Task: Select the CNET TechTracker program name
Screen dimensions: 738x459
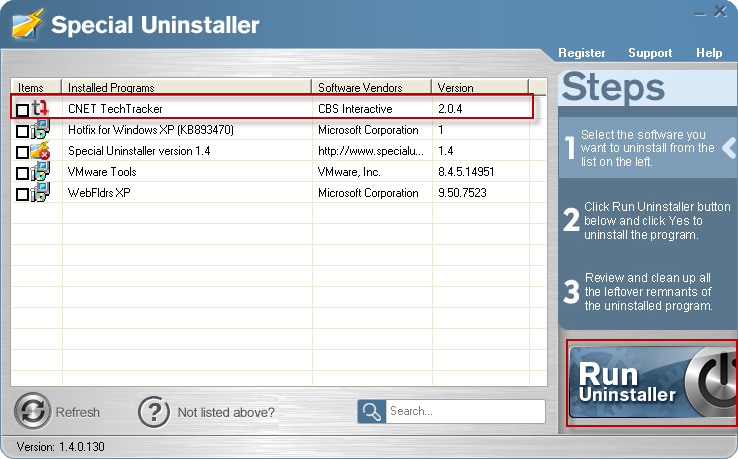Action: (115, 109)
